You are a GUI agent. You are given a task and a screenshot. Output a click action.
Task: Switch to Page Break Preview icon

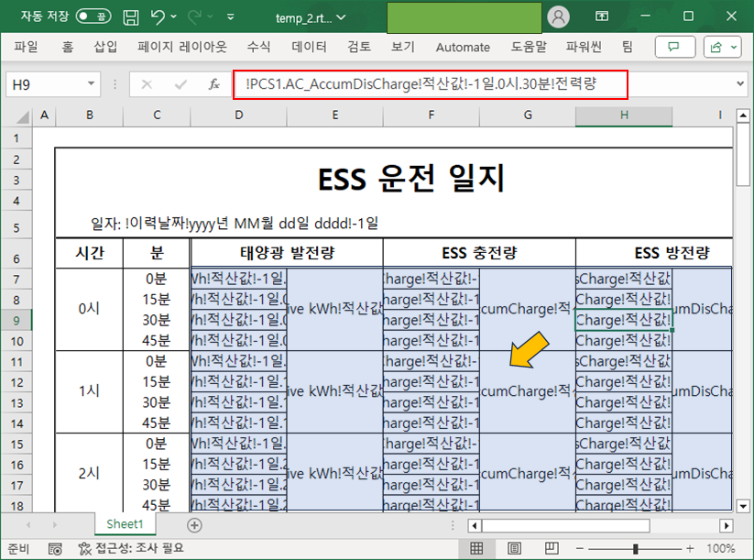tap(552, 548)
